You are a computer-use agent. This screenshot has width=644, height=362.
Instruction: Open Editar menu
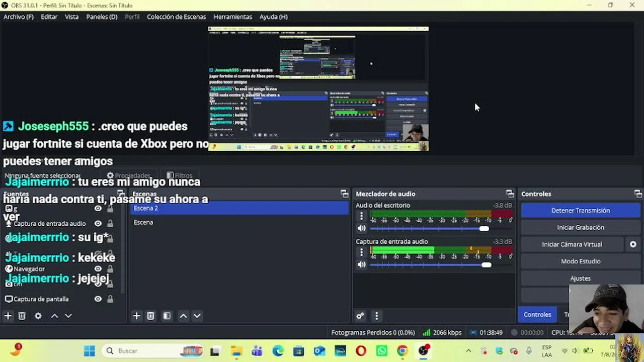click(49, 17)
